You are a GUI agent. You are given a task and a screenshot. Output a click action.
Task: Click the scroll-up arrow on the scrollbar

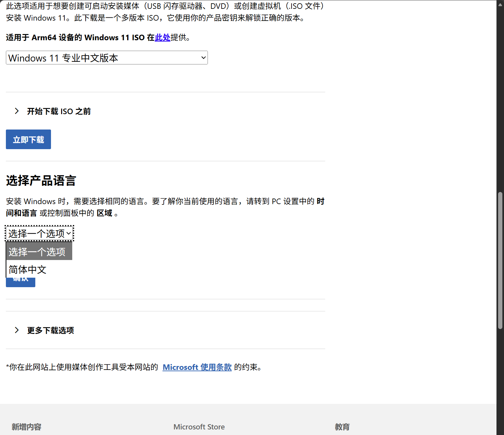[500, 4]
